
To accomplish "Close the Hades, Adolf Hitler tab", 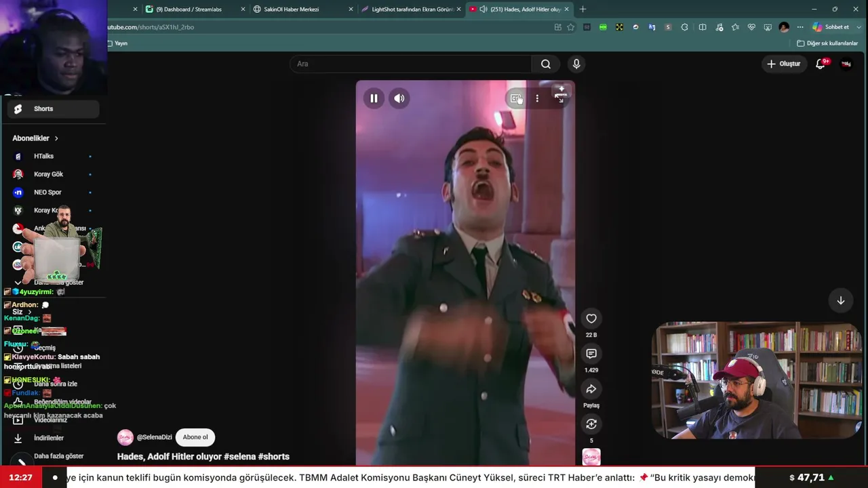I will [x=566, y=9].
